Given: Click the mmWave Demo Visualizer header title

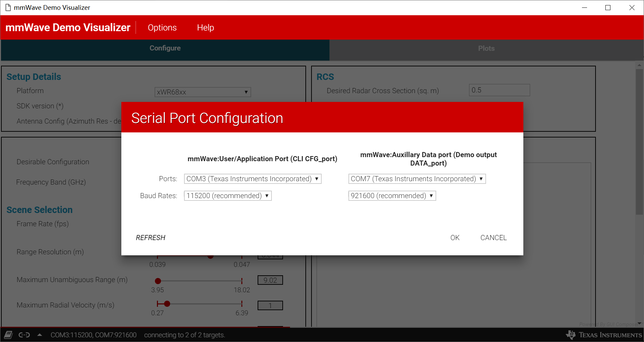Looking at the screenshot, I should pyautogui.click(x=68, y=27).
